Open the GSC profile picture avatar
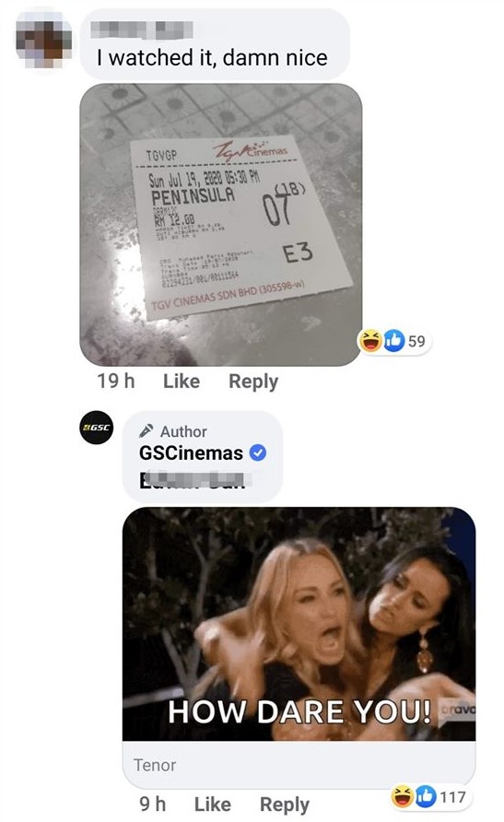 (x=97, y=428)
